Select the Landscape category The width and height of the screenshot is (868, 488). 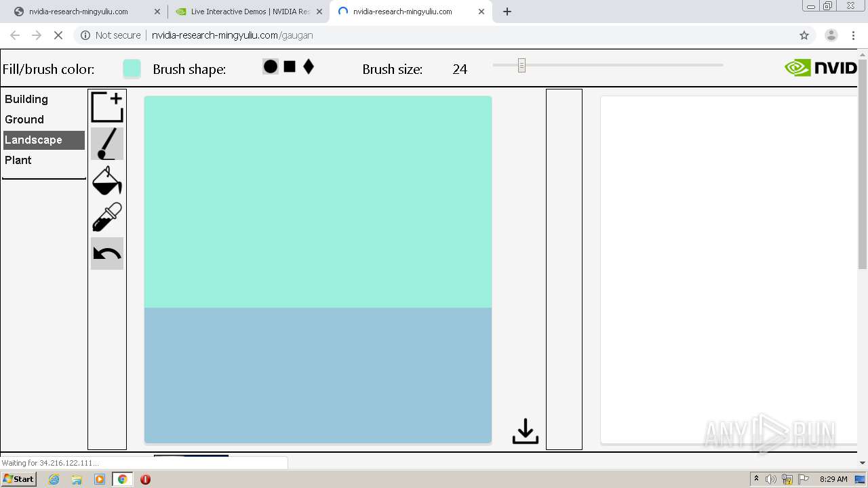click(x=44, y=140)
